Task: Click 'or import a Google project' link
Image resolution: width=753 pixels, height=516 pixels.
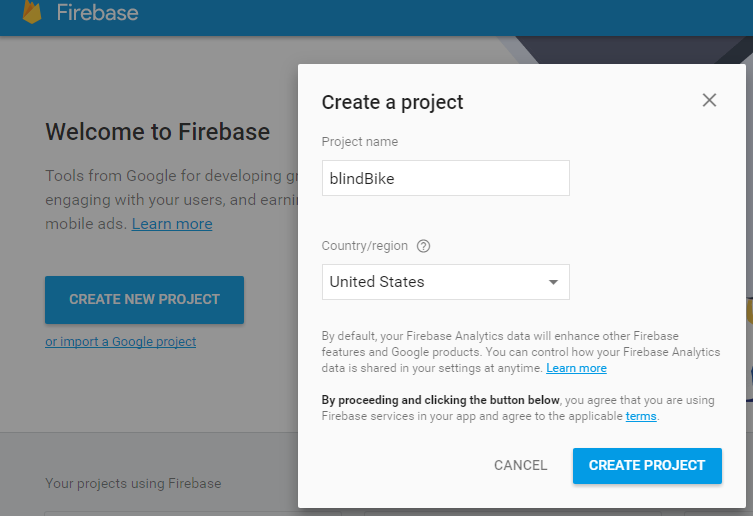Action: (120, 342)
